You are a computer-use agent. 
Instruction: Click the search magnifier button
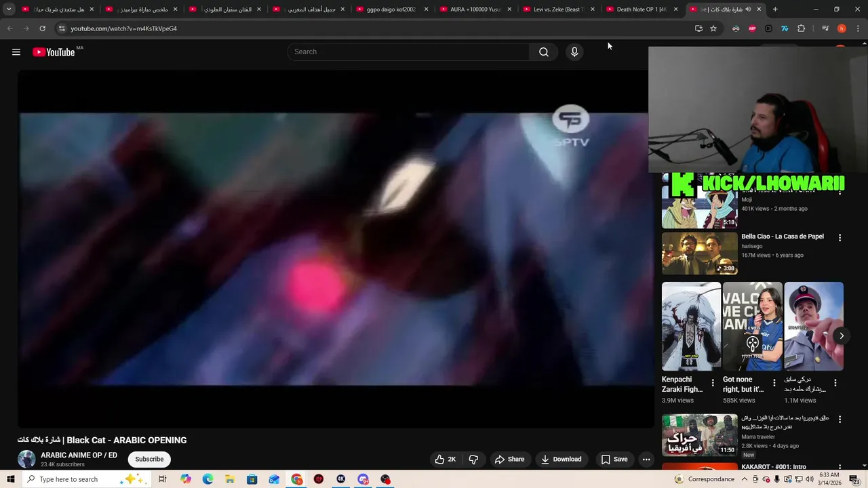click(x=544, y=52)
